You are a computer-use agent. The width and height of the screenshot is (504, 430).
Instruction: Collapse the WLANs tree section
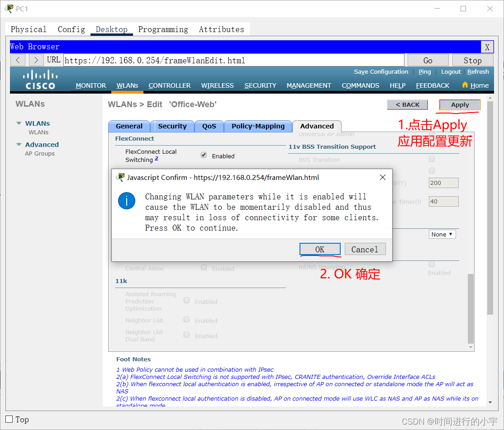pyautogui.click(x=19, y=123)
